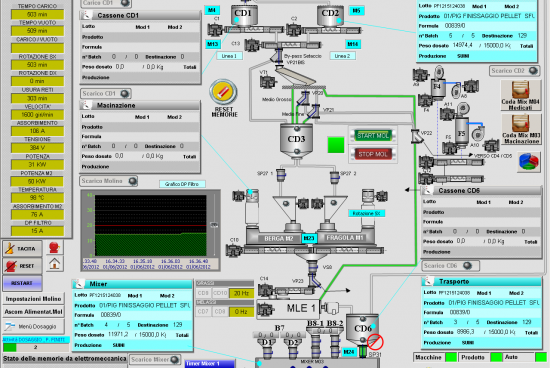Click the RESET alarm button icon
This screenshot has width=550, height=368.
22,266
